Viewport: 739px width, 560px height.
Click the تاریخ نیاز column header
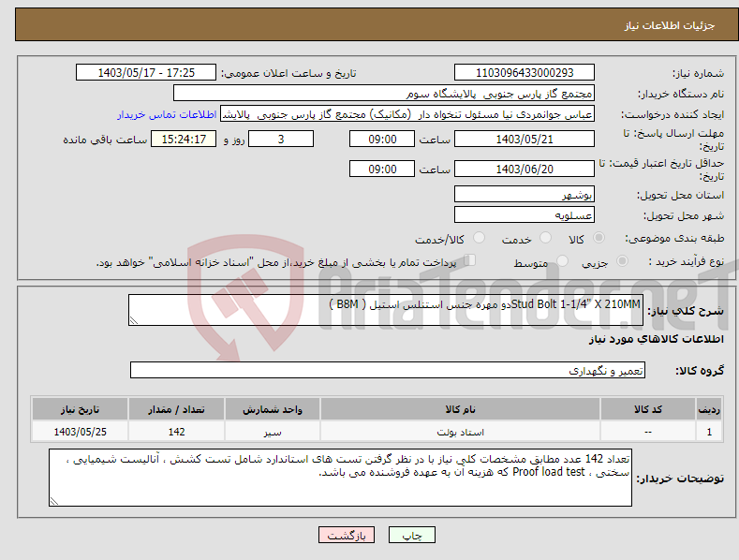[80, 409]
